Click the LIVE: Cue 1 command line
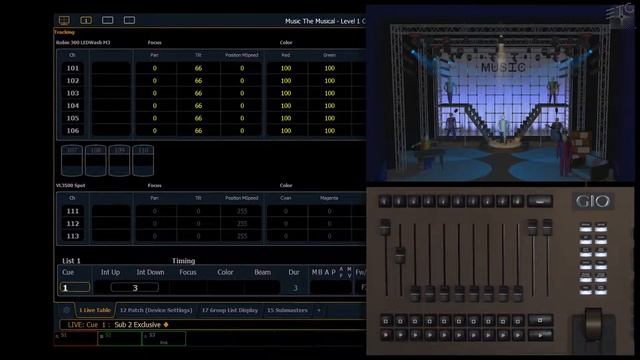Screen dimensions: 640x360 pyautogui.click(x=212, y=325)
